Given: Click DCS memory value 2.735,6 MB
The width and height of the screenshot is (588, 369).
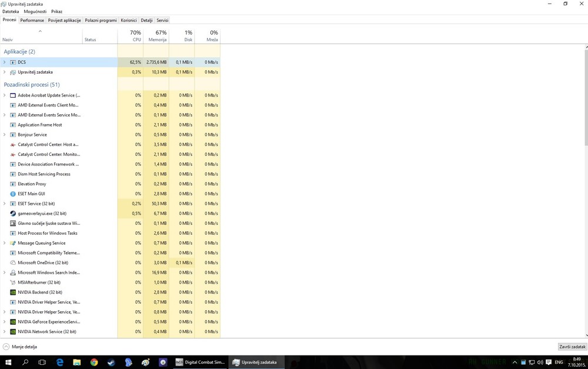Looking at the screenshot, I should click(156, 62).
